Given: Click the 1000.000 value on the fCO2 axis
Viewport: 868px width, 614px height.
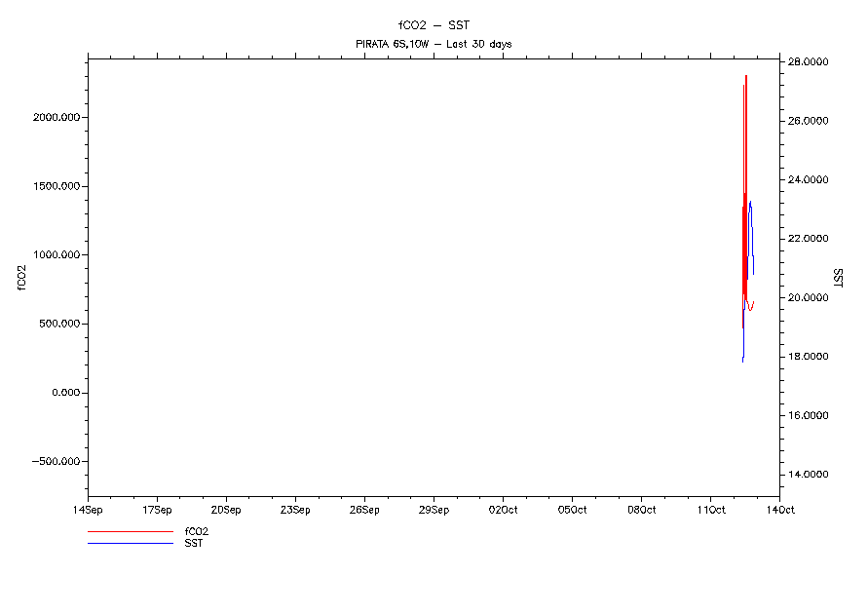Looking at the screenshot, I should [57, 255].
